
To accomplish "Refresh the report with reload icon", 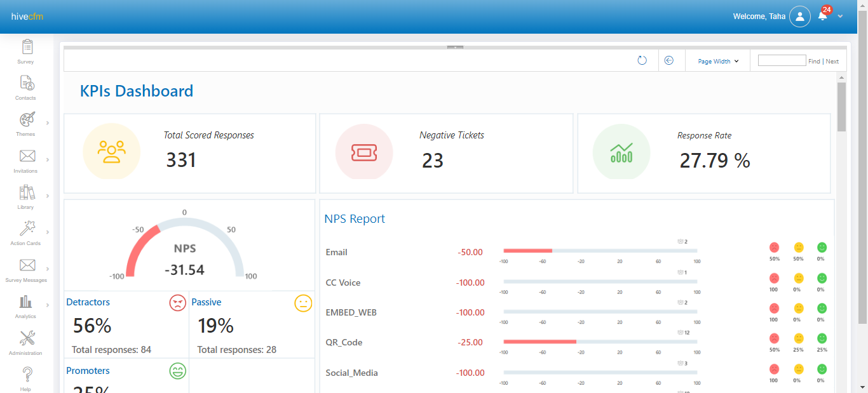I will 642,61.
